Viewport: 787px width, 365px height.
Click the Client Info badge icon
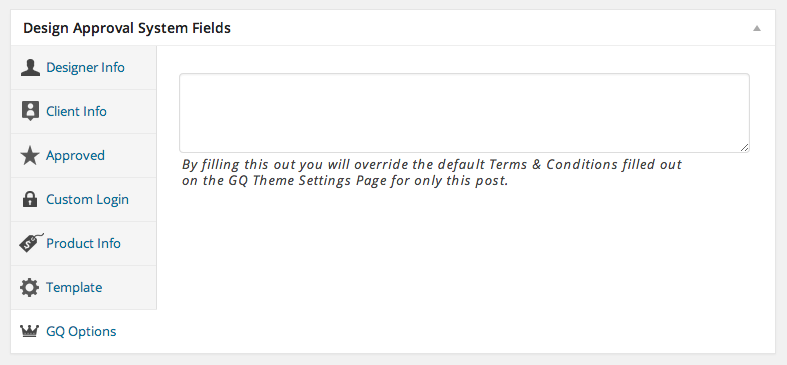[30, 111]
